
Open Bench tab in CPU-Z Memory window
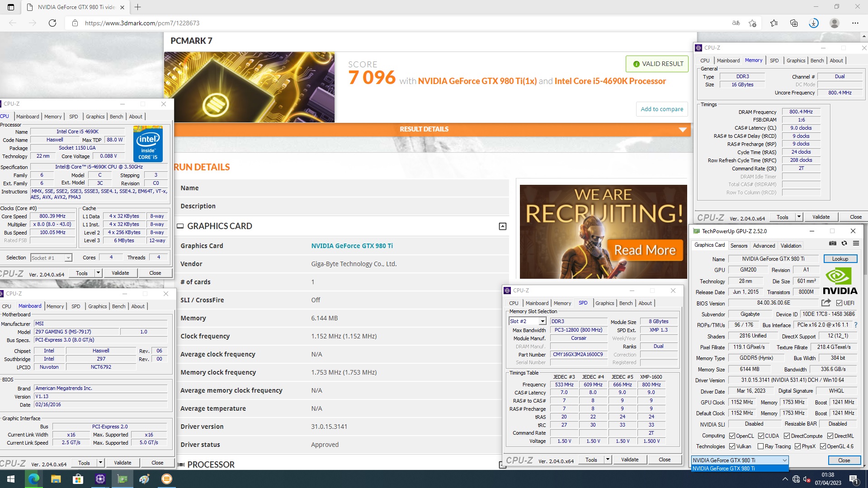click(817, 61)
